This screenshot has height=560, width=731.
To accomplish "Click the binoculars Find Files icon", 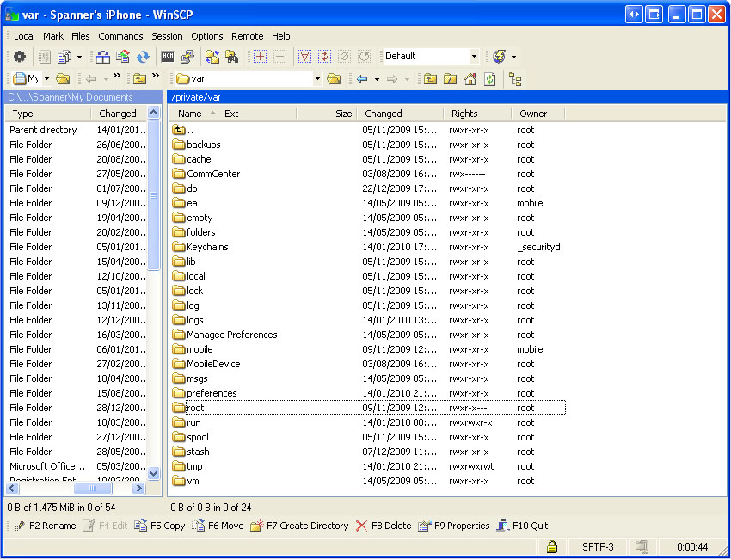I will (231, 57).
